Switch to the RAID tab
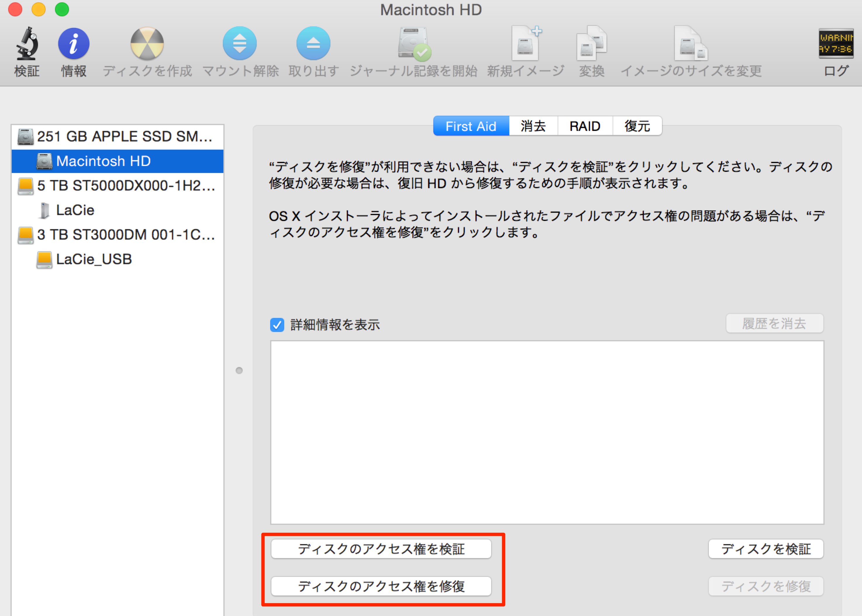This screenshot has height=616, width=862. [x=585, y=126]
